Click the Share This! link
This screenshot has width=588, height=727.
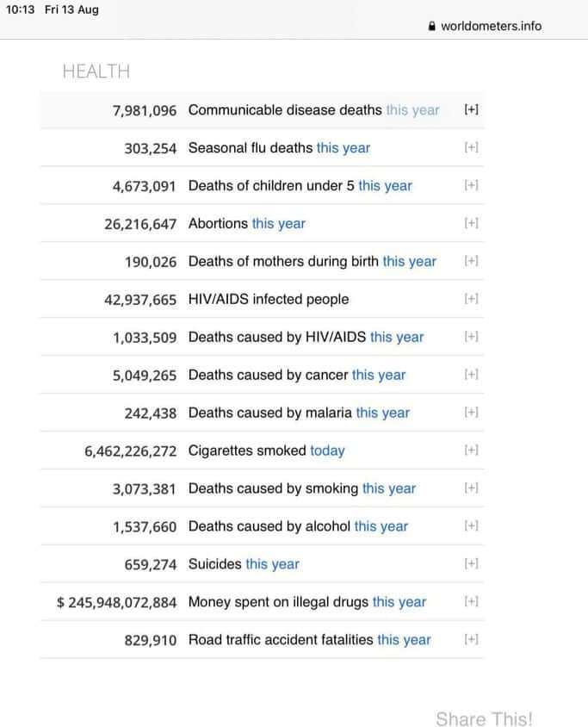484,718
